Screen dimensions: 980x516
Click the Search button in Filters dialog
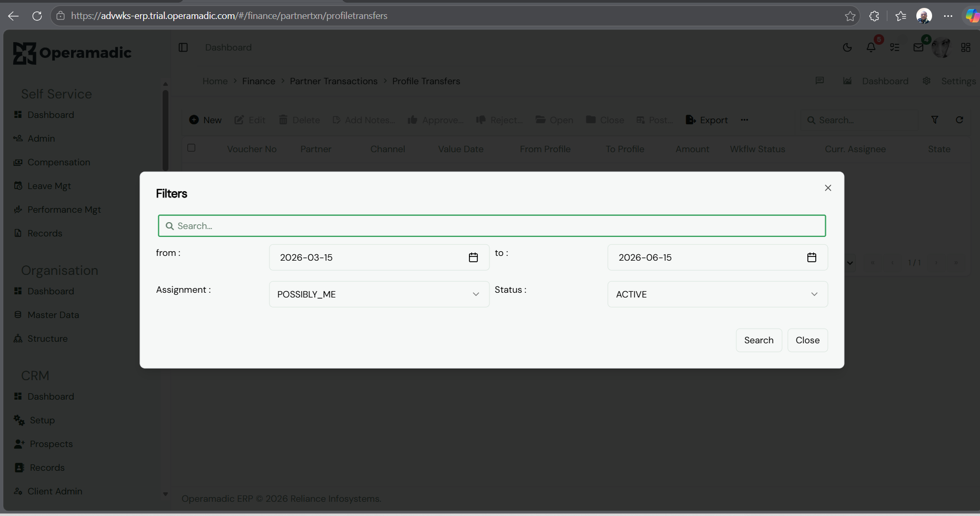(759, 340)
